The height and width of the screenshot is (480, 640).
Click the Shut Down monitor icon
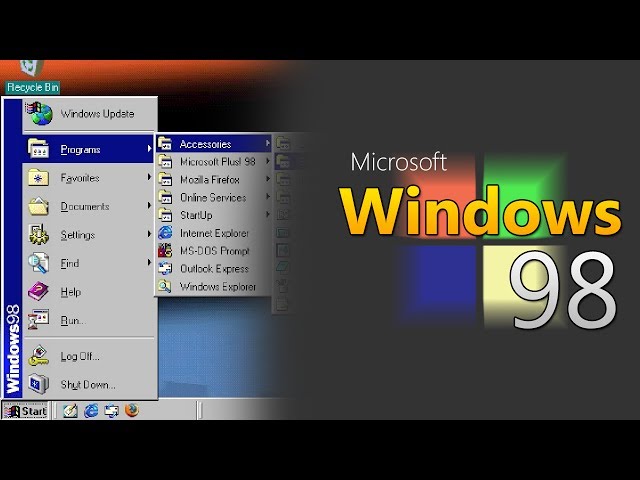(38, 384)
